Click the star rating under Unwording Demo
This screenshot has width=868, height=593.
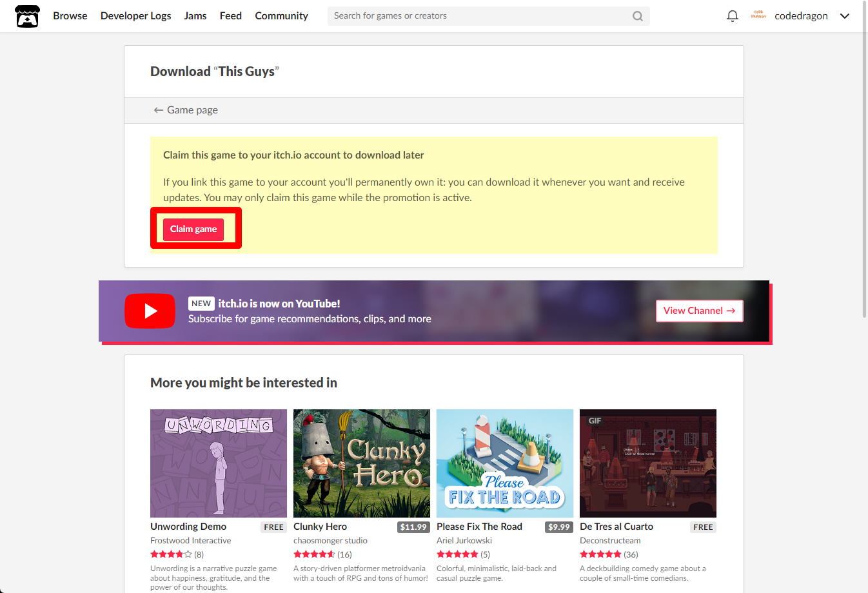[x=171, y=554]
